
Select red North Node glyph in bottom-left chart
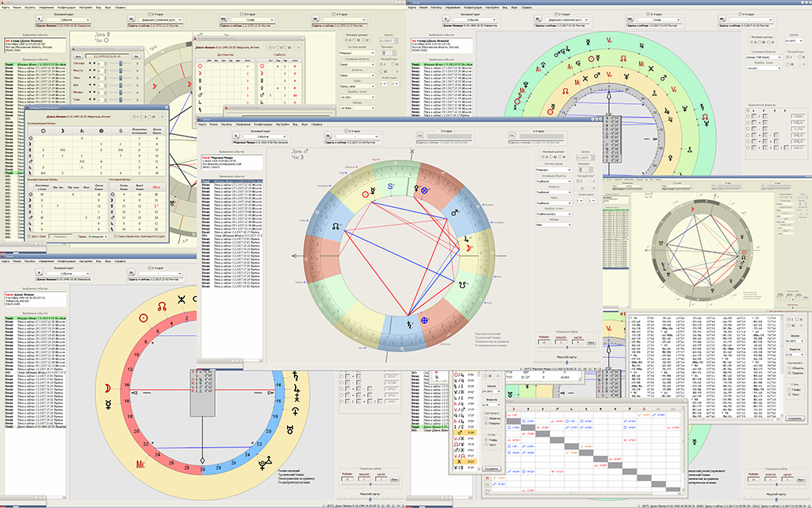pyautogui.click(x=163, y=307)
